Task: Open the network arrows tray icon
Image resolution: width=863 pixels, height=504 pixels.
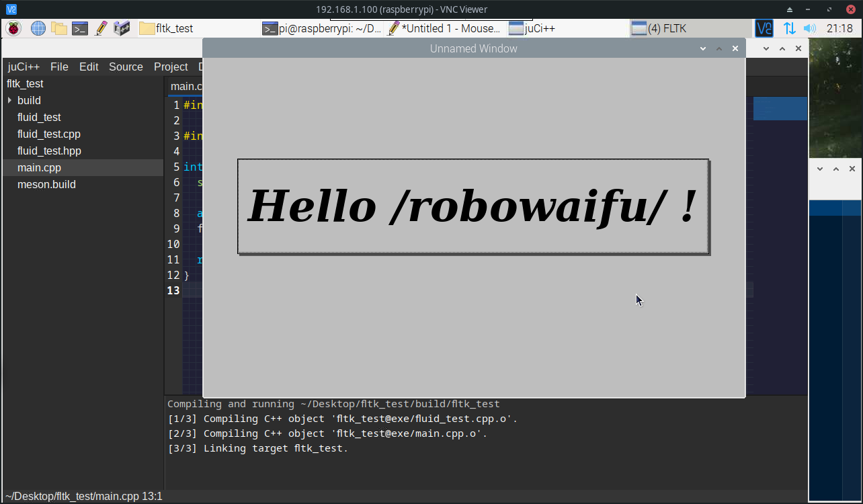Action: click(789, 28)
